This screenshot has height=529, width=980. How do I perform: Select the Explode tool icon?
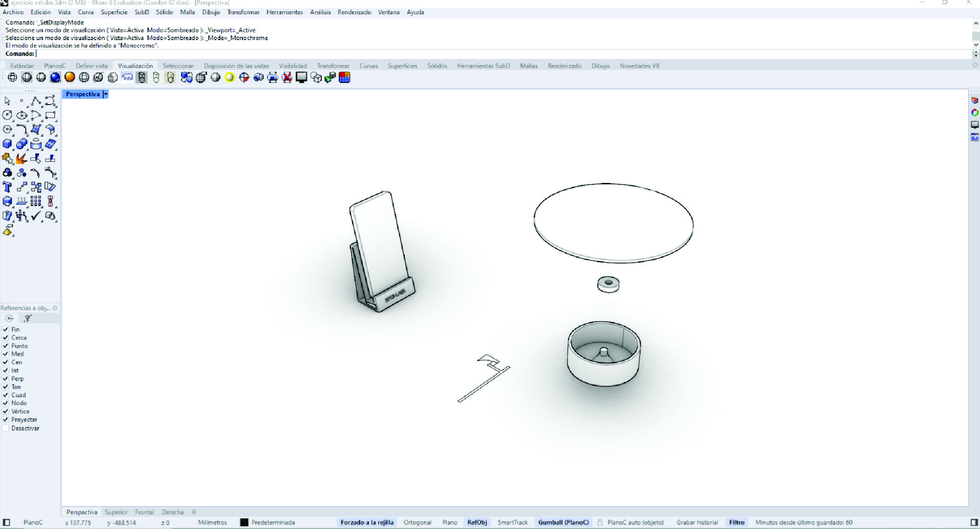21,159
